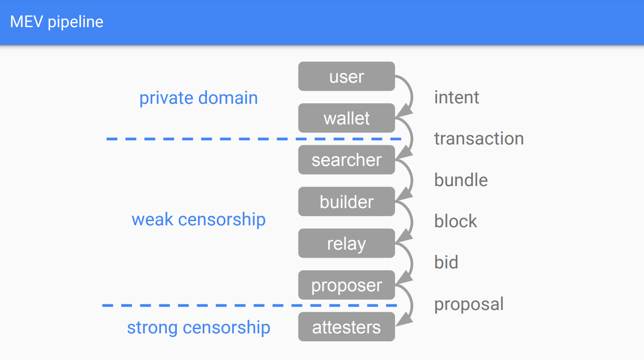This screenshot has height=360, width=644.
Task: Click the attesters box
Action: tap(346, 327)
